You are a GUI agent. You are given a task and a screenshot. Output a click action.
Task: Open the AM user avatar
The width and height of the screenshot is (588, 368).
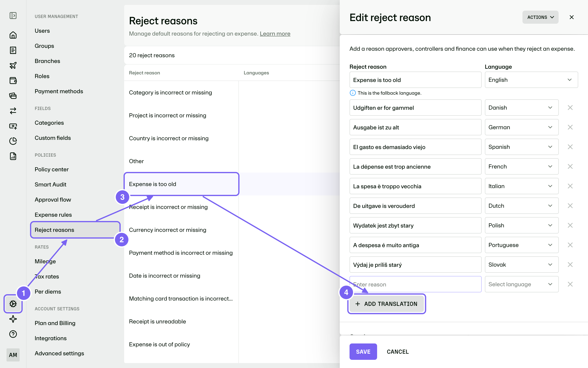click(x=13, y=355)
